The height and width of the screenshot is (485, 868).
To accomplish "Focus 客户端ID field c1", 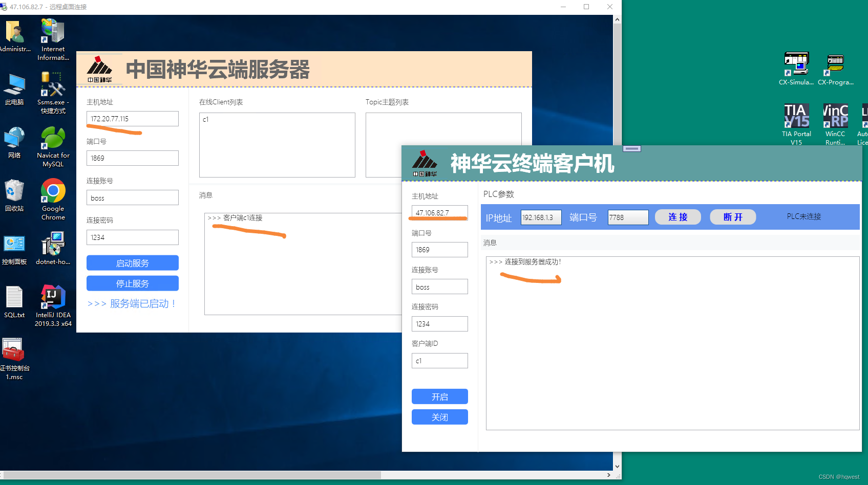I will 440,361.
